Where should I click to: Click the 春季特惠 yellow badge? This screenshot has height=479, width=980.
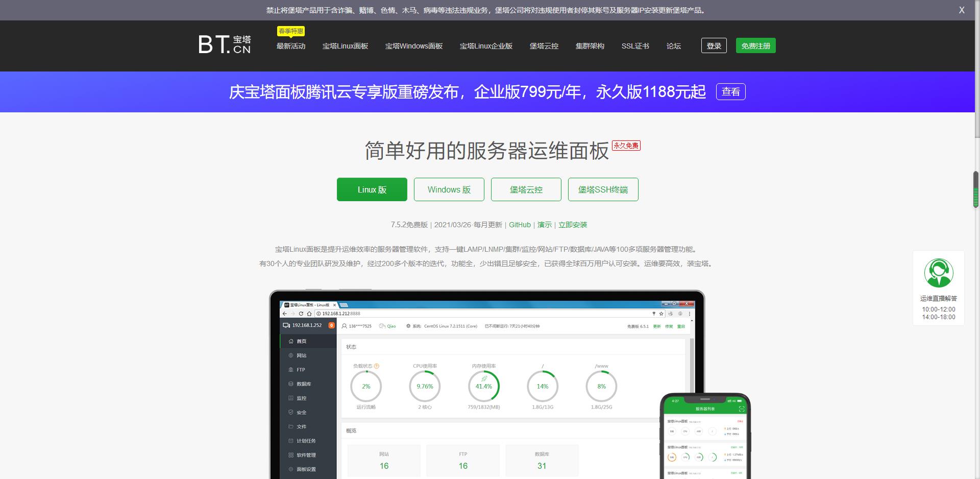[x=291, y=31]
